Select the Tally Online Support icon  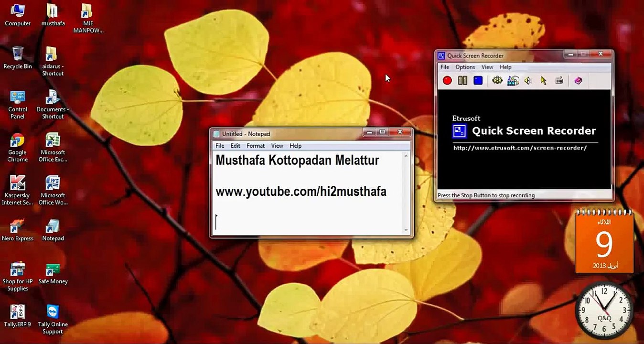click(53, 320)
